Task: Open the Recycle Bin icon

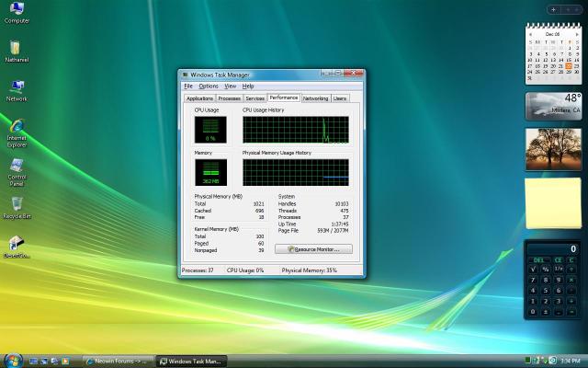Action: coord(17,208)
